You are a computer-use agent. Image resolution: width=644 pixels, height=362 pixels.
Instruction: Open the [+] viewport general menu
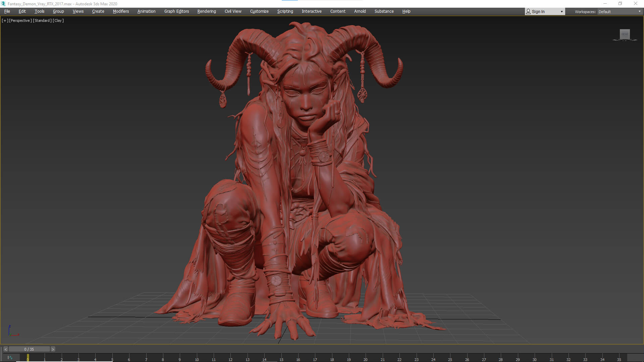pyautogui.click(x=5, y=20)
